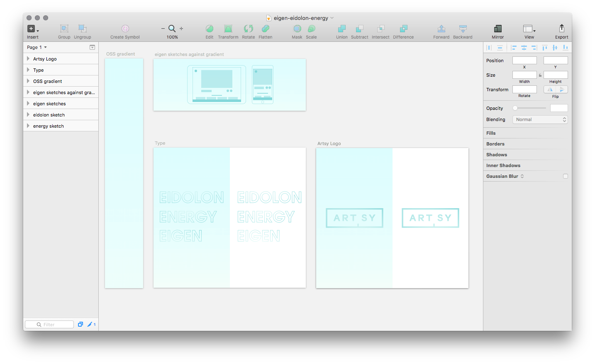
Task: Open the Shadows section
Action: pos(497,155)
